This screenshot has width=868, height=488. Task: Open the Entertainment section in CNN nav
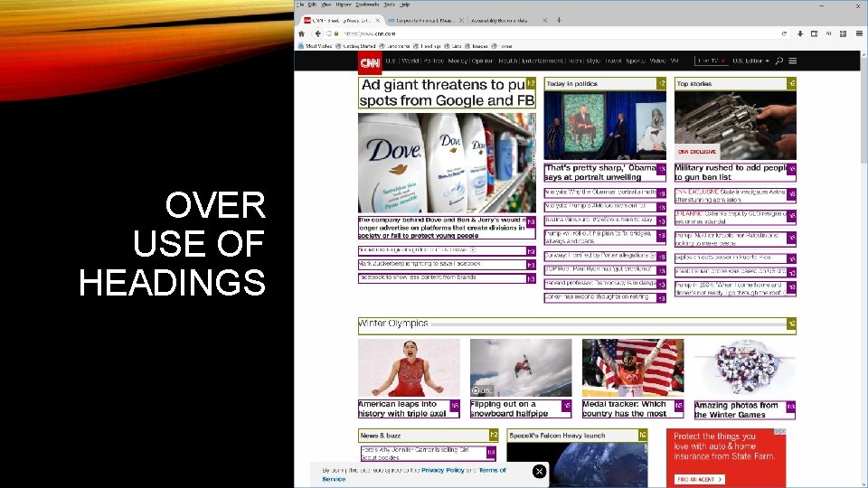coord(542,61)
